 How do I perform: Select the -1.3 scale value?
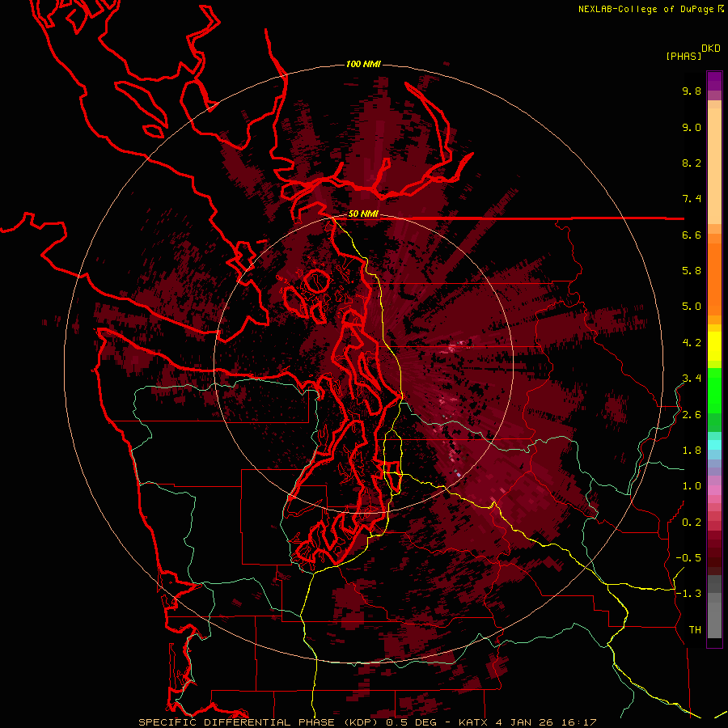pyautogui.click(x=688, y=594)
